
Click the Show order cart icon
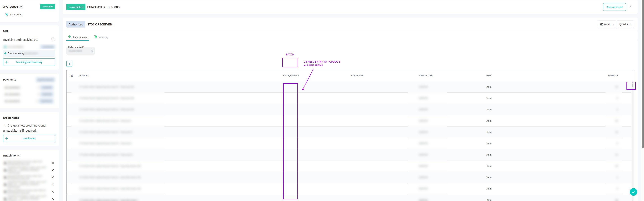tap(6, 15)
